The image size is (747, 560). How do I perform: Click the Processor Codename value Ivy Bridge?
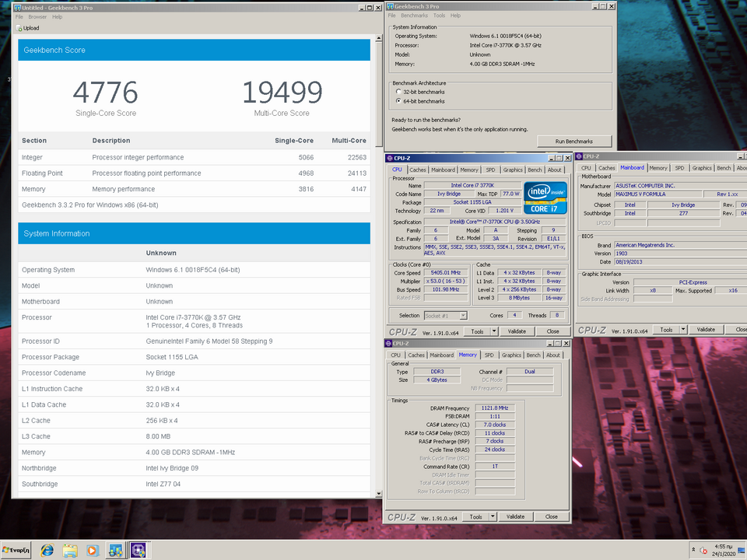tap(160, 373)
